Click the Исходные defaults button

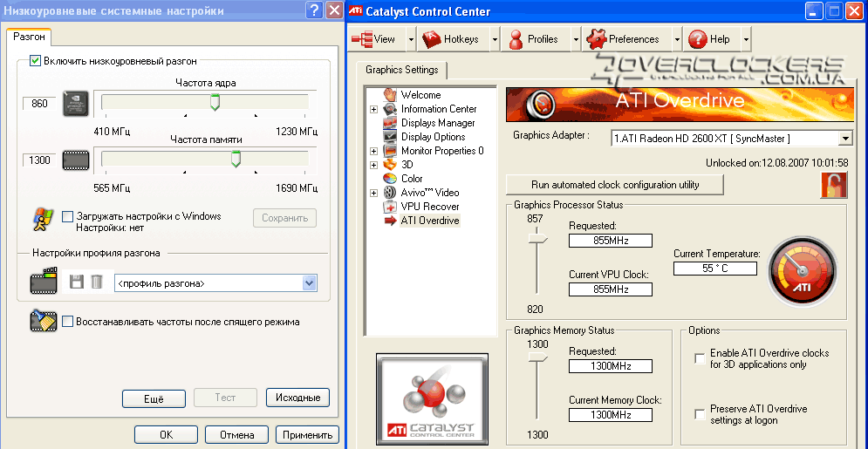pos(297,398)
